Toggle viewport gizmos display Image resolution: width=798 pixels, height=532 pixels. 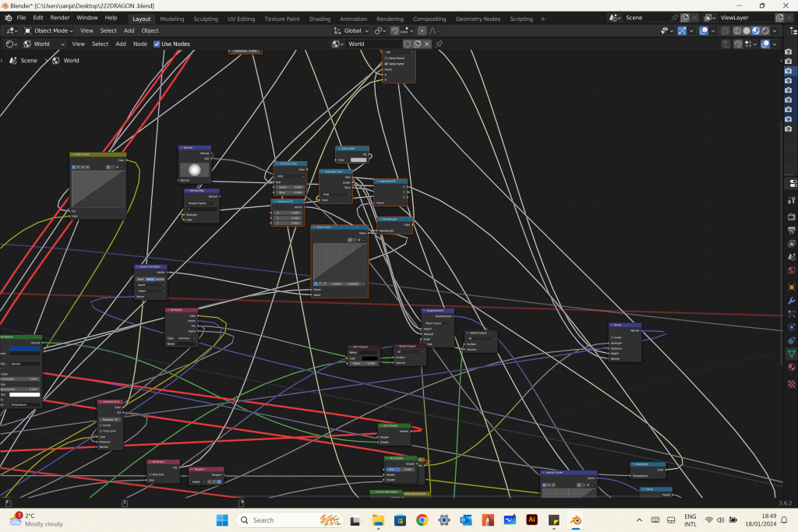[682, 31]
